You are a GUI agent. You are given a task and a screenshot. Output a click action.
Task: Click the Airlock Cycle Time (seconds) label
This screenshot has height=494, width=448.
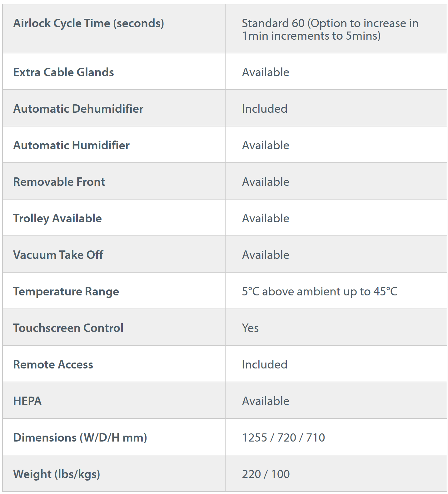tap(88, 23)
